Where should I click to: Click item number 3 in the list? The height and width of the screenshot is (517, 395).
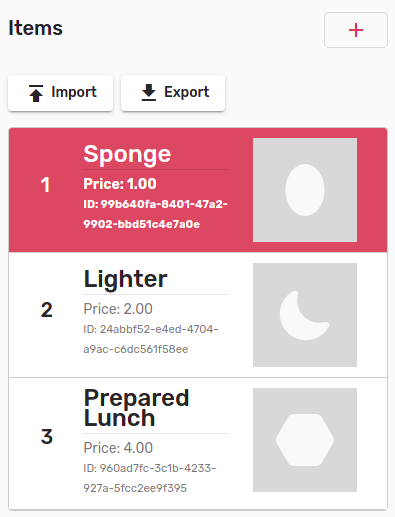(47, 437)
